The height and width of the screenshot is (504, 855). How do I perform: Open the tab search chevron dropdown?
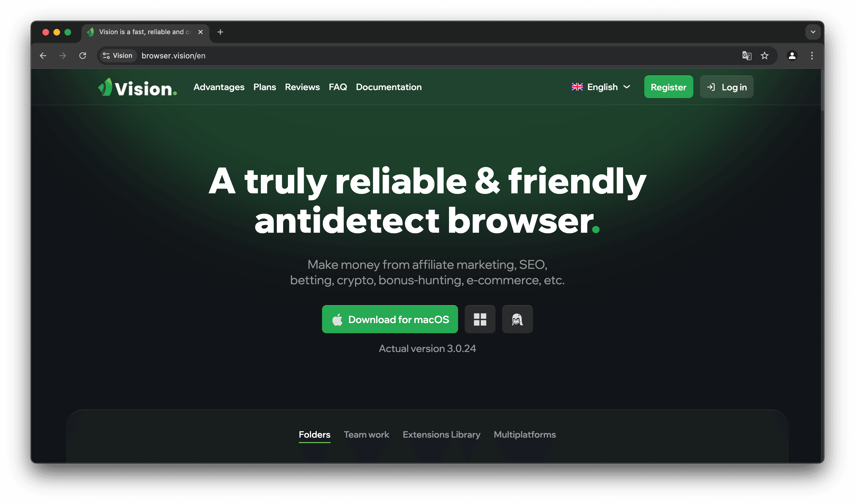click(x=813, y=32)
